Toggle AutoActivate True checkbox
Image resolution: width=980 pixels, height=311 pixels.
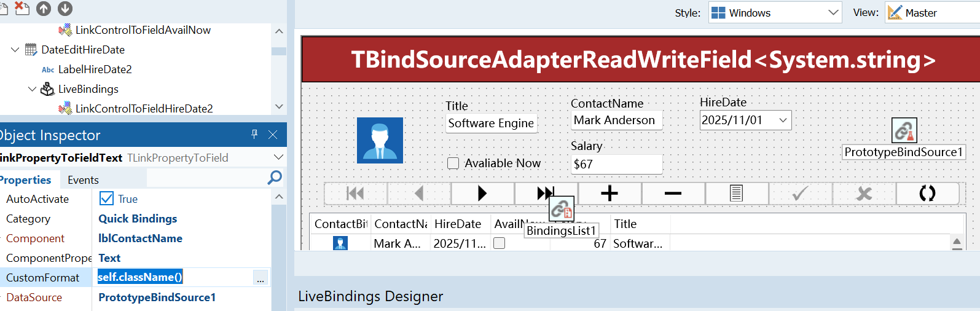[x=106, y=199]
